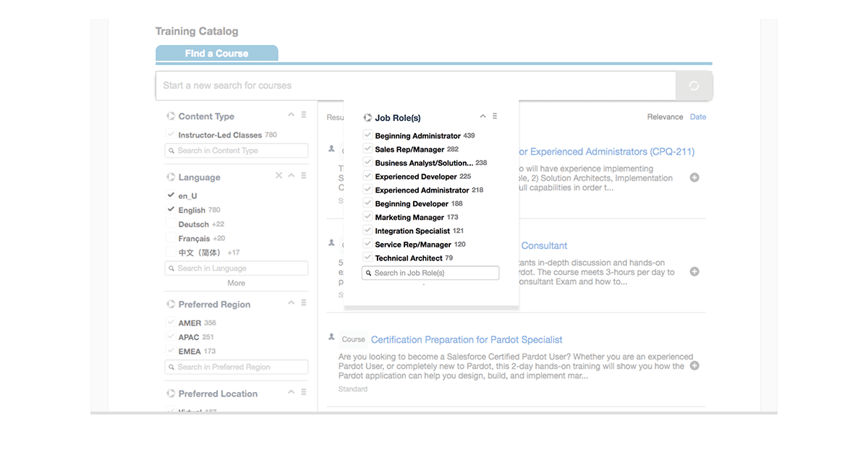Check the Deutsch language checkbox

[171, 224]
